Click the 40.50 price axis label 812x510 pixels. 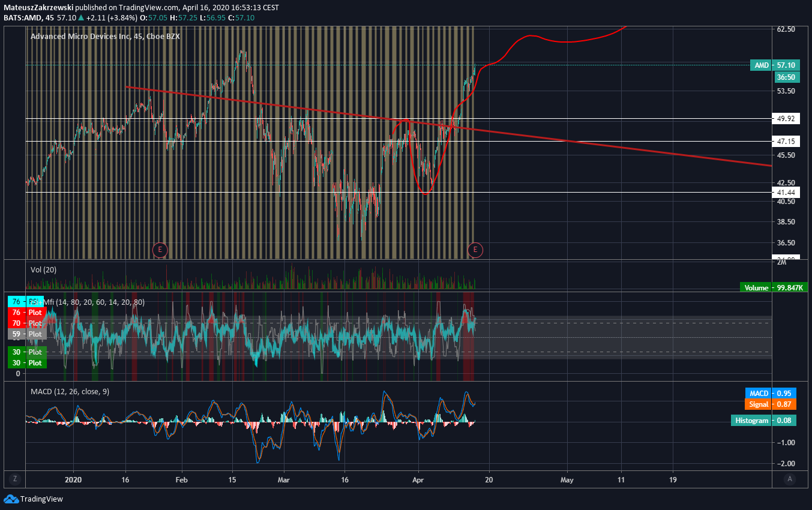click(786, 202)
